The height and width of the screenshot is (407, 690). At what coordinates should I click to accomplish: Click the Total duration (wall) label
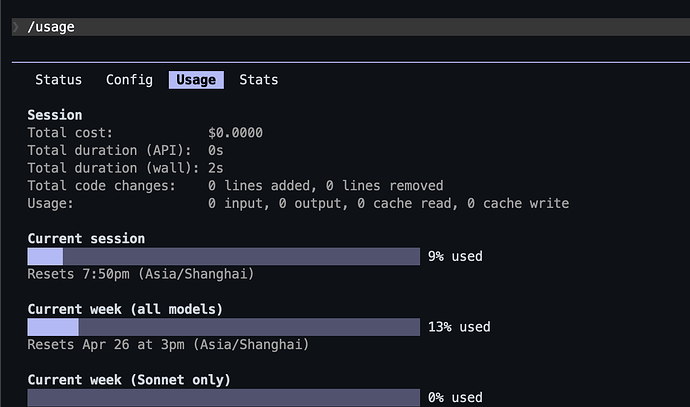[114, 168]
